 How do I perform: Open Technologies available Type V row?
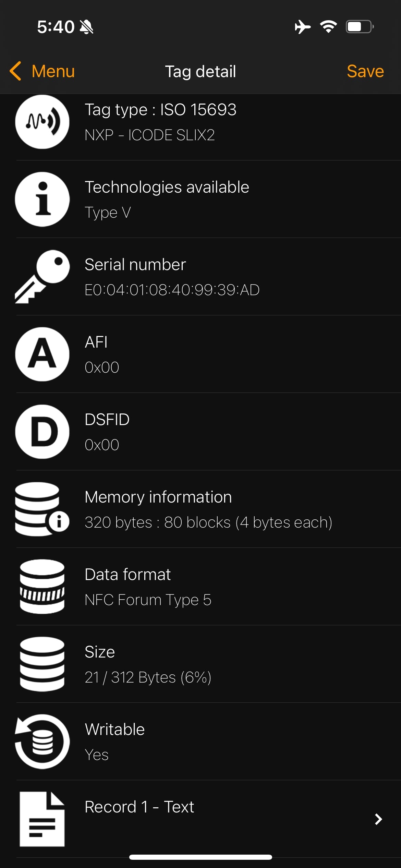click(x=167, y=199)
